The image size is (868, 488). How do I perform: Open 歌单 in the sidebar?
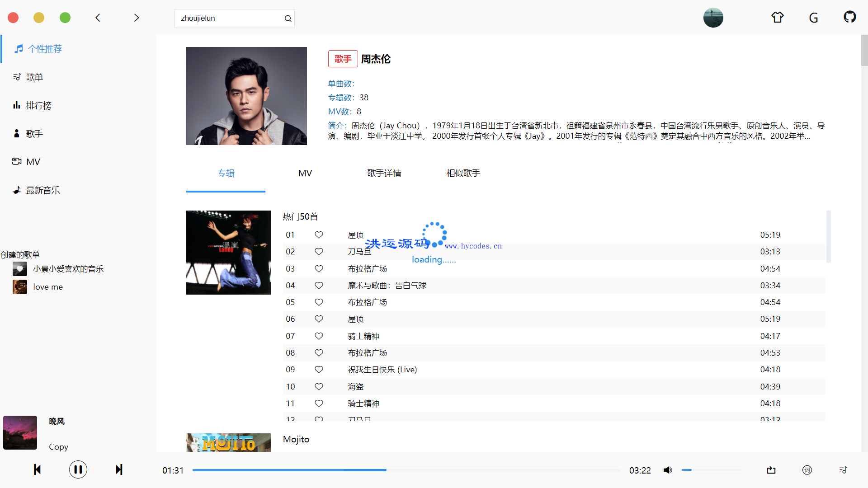coord(28,77)
